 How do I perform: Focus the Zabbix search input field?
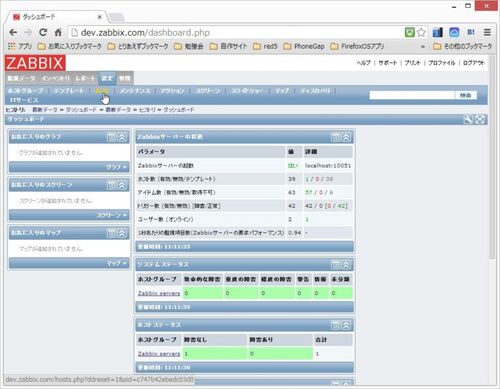tap(412, 95)
